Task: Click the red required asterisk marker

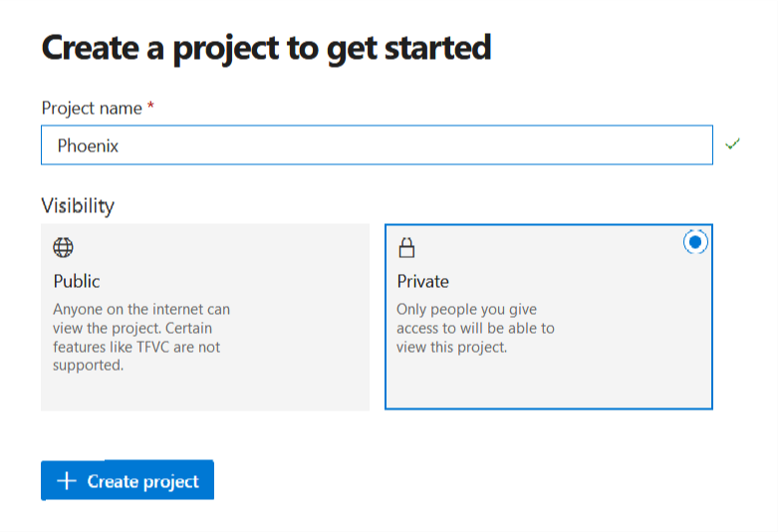Action: (x=150, y=107)
